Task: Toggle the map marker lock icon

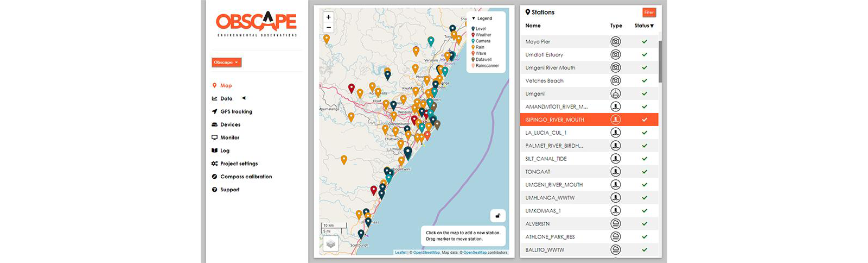Action: click(x=497, y=216)
